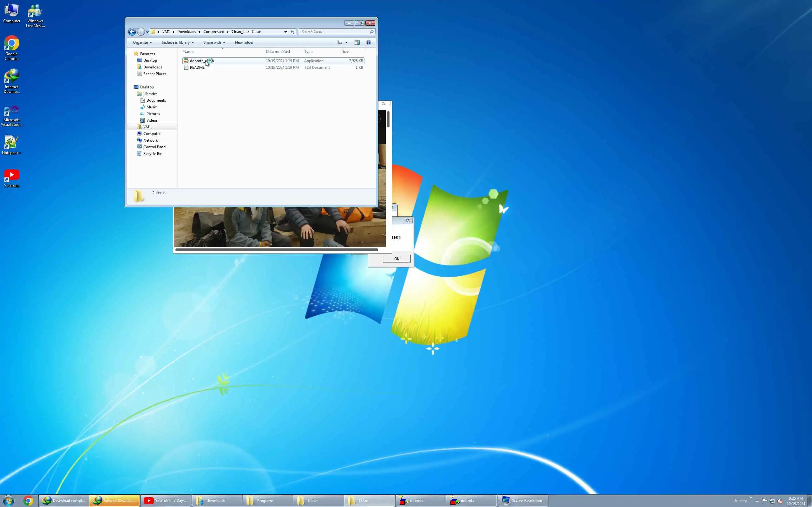Click Compressed in the address breadcrumb

point(213,32)
